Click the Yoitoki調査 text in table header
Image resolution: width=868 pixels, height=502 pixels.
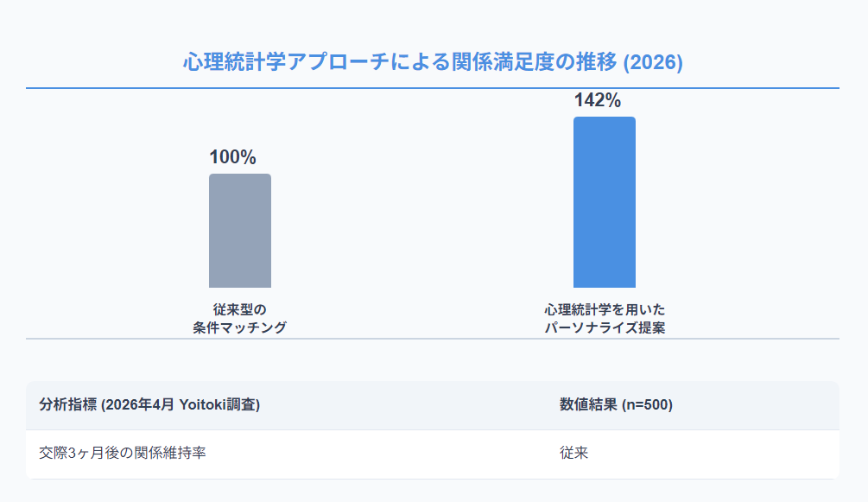pos(219,405)
